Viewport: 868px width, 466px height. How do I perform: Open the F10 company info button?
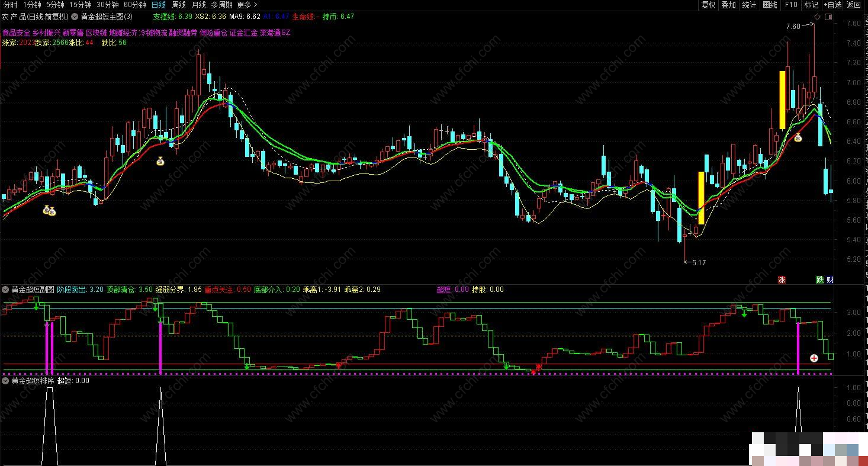pyautogui.click(x=791, y=5)
